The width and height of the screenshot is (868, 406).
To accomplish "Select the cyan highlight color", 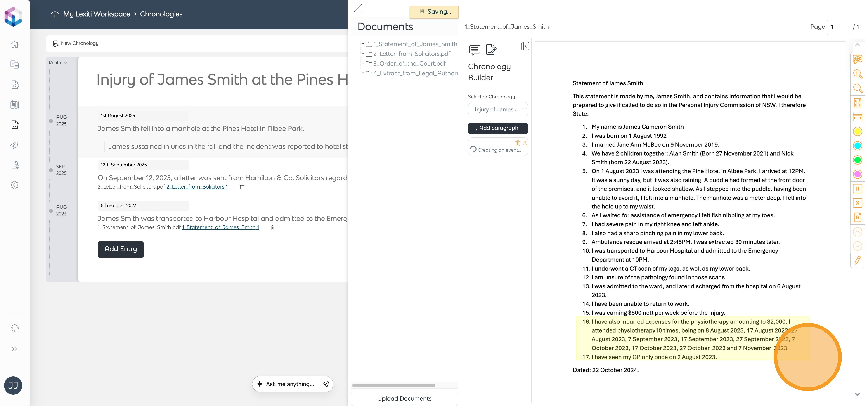I will pos(857,146).
